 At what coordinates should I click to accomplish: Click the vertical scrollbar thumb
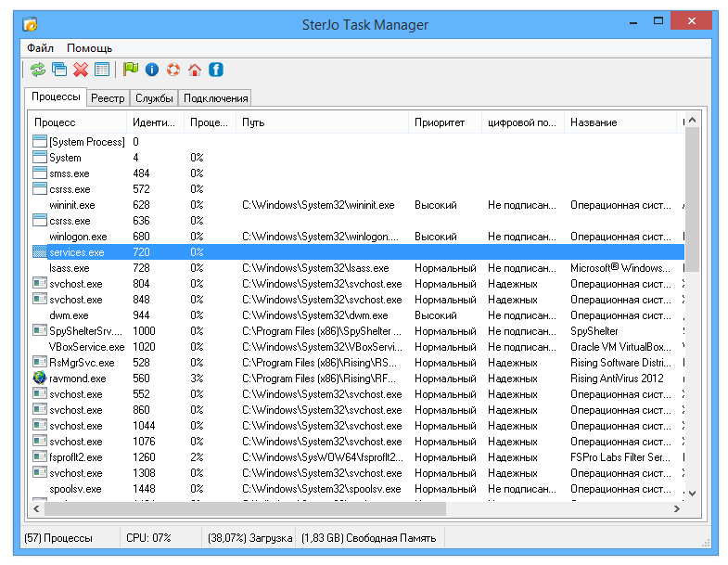click(692, 199)
